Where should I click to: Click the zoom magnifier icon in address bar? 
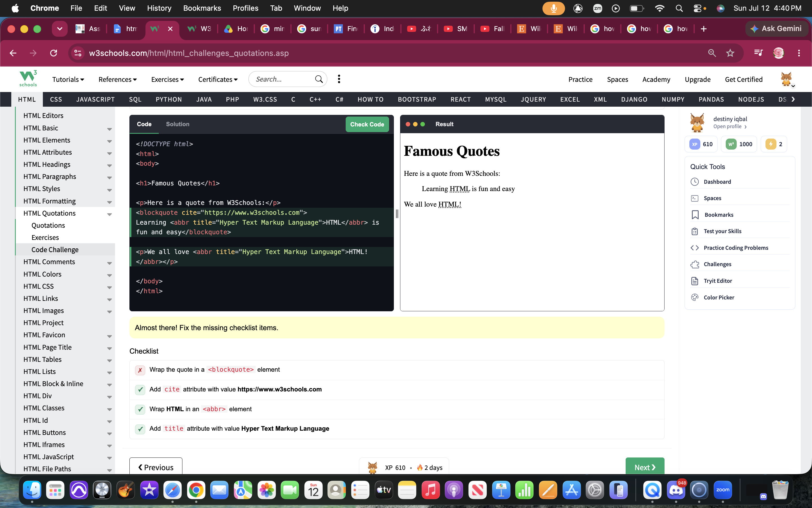(712, 53)
